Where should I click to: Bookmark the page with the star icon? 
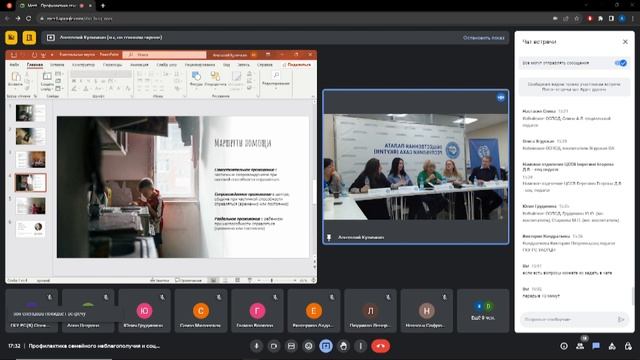(576, 18)
